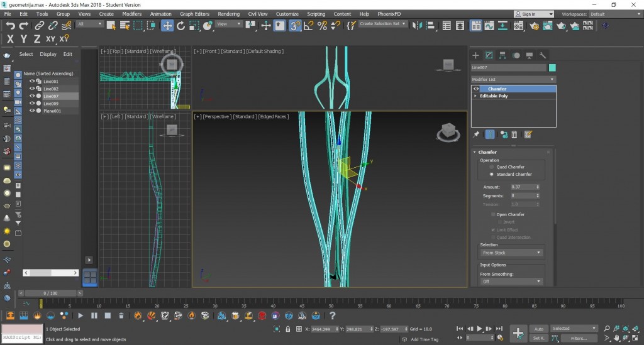Click the Line007 object name field
Screen dimensions: 644x345
509,68
